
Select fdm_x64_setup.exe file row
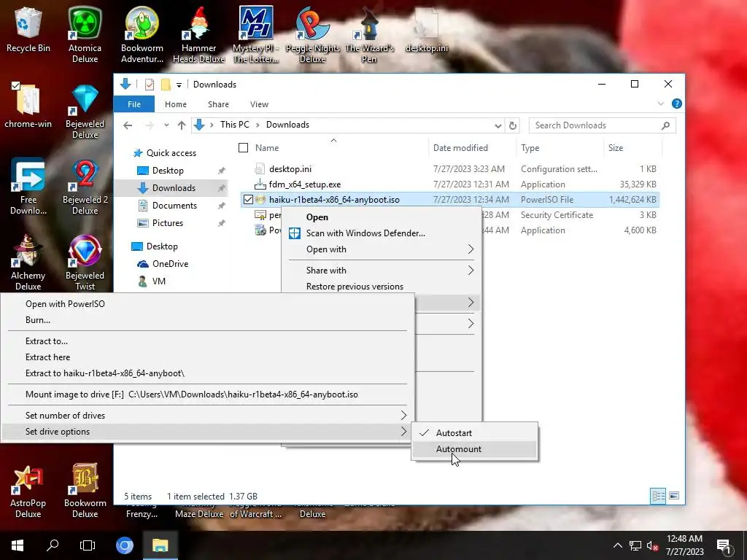click(449, 184)
